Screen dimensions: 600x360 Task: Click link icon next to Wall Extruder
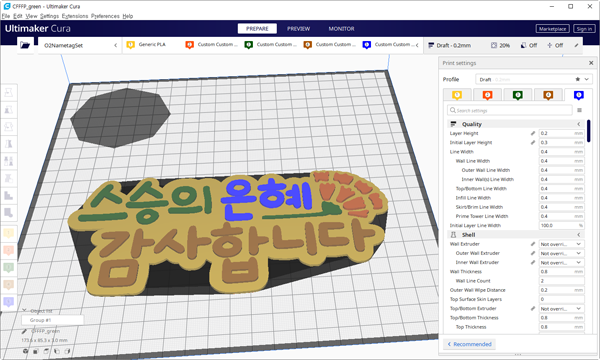pos(533,244)
